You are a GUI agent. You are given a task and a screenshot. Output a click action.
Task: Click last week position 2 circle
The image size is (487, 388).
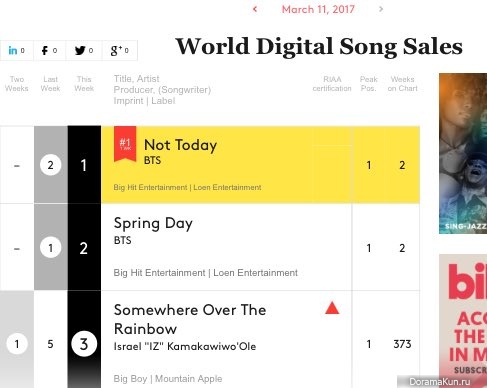(x=50, y=165)
